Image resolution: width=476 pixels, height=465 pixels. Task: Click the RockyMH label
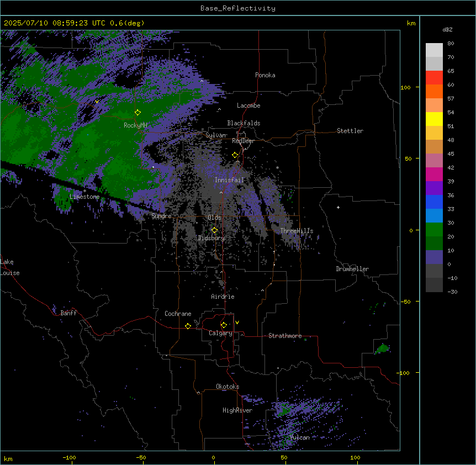click(x=135, y=125)
